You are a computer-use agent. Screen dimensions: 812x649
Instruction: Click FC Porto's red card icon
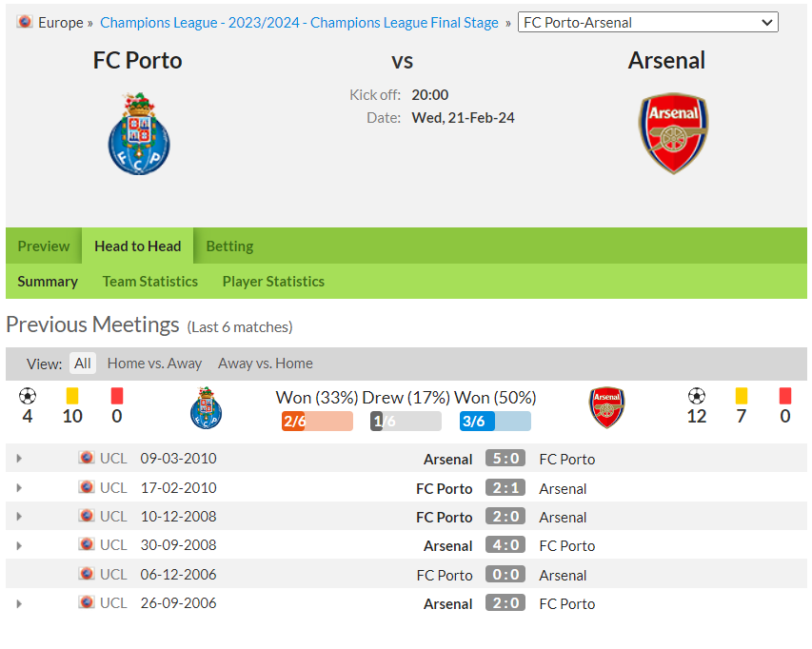click(117, 397)
